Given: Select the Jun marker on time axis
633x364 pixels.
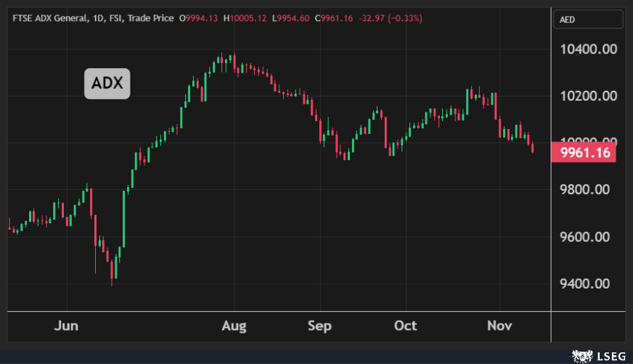Looking at the screenshot, I should pyautogui.click(x=67, y=326).
